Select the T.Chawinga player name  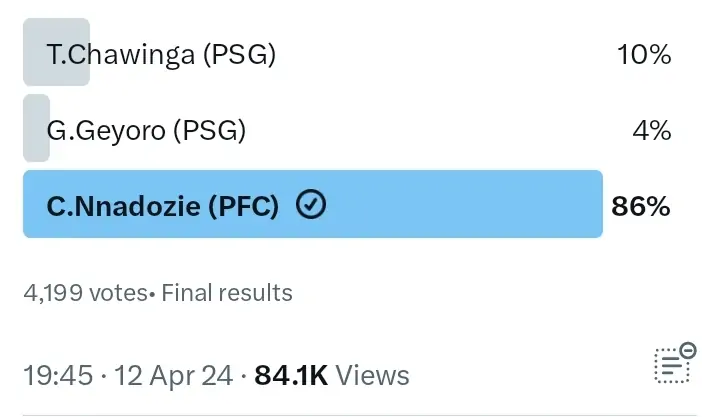[120, 54]
